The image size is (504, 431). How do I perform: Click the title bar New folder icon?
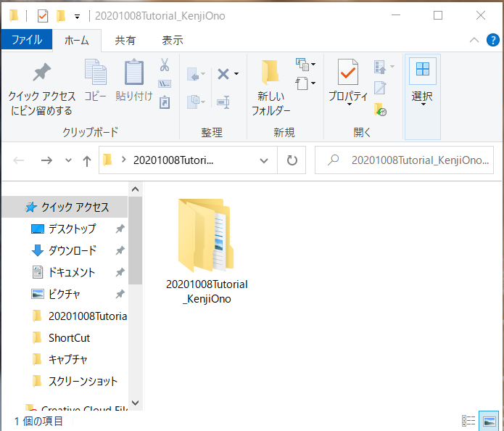pyautogui.click(x=61, y=16)
